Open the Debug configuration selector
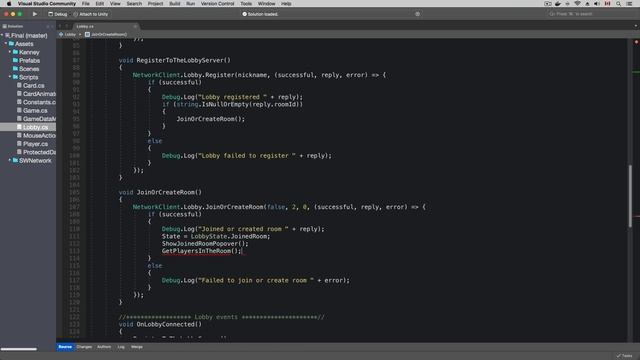 [58, 14]
